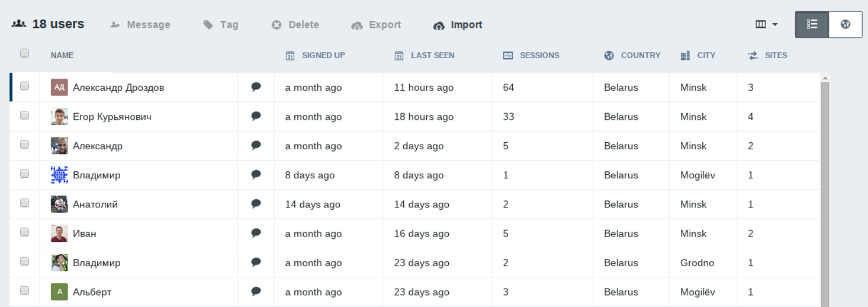Select the list view icon button
Image resolution: width=868 pixels, height=307 pixels.
coord(812,24)
